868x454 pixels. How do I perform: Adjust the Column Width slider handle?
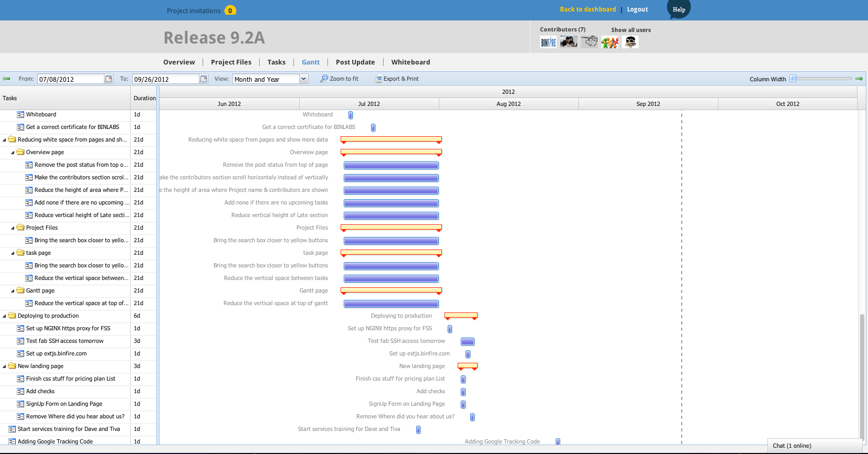coord(793,79)
